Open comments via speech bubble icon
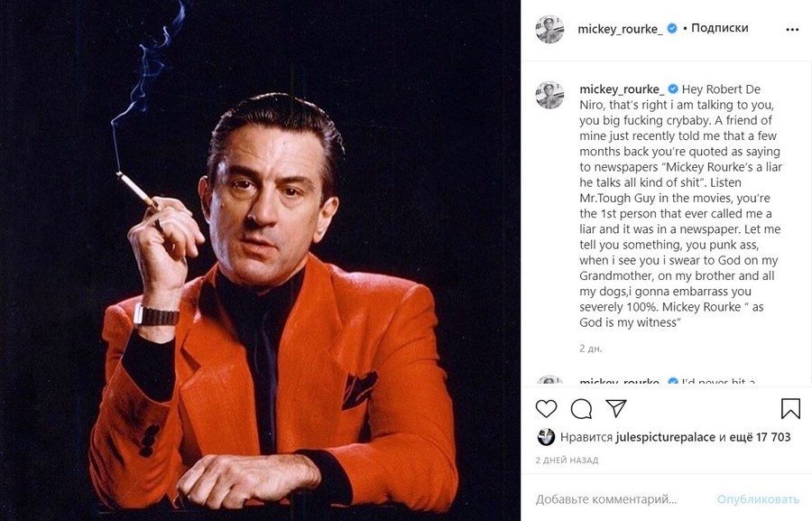The height and width of the screenshot is (521, 812). click(x=581, y=409)
